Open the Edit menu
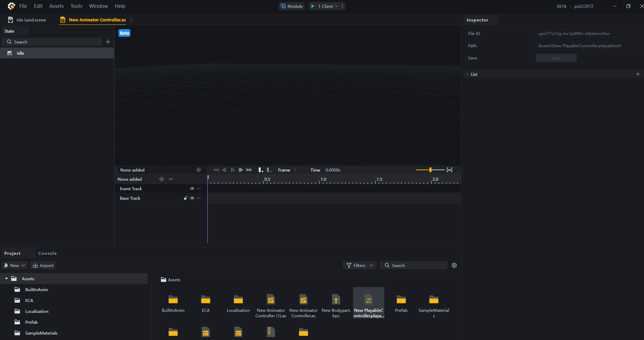 tap(38, 6)
